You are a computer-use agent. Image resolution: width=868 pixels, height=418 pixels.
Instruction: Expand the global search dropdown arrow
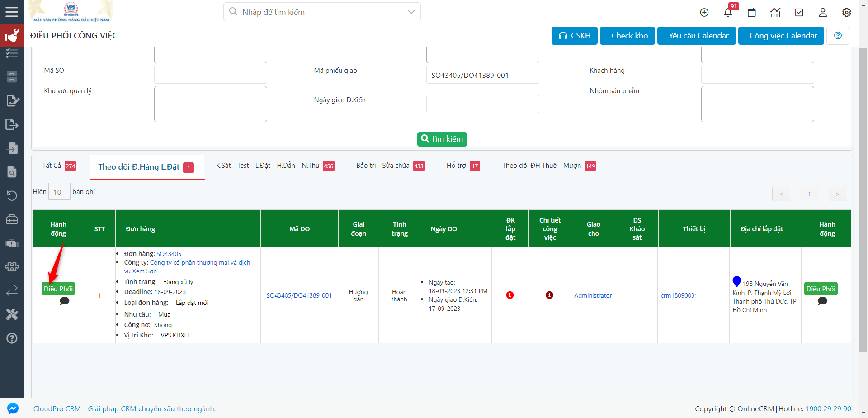point(411,12)
